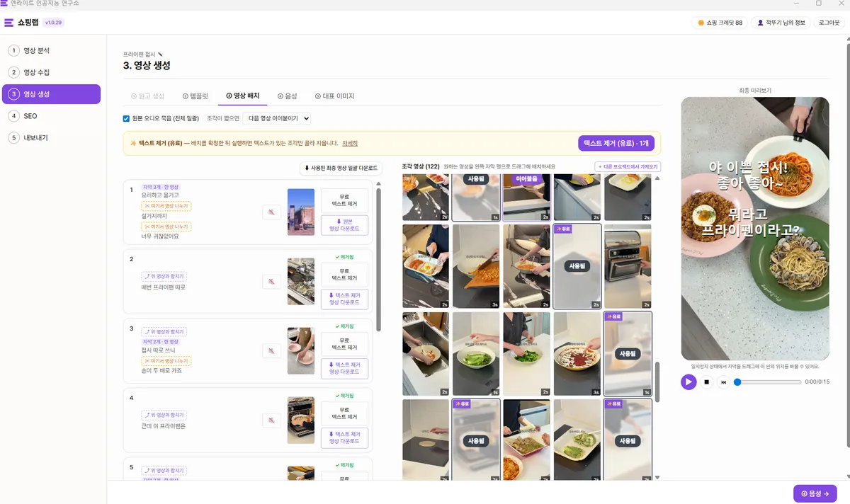Image resolution: width=850 pixels, height=504 pixels.
Task: Open step 2 영상 수집
Action: tap(51, 72)
